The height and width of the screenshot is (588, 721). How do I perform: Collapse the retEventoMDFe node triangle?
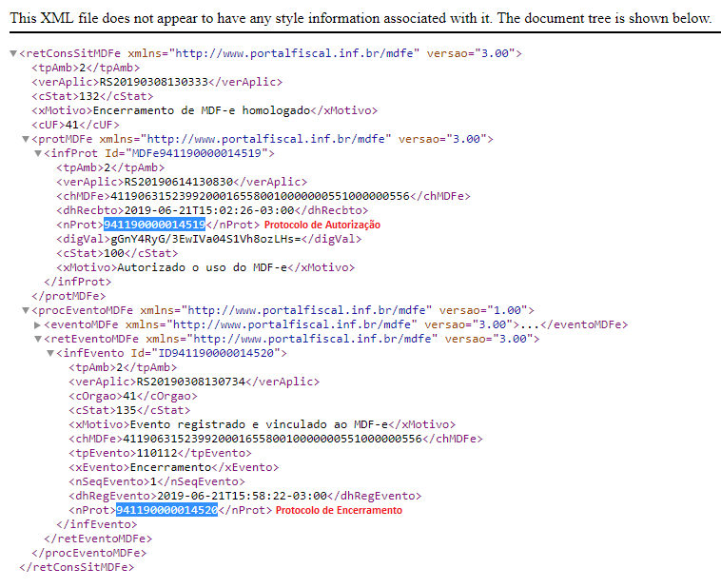point(38,339)
